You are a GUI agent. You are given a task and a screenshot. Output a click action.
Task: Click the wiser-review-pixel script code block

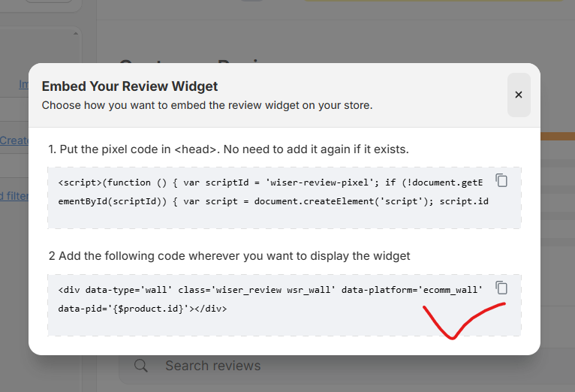(270, 192)
